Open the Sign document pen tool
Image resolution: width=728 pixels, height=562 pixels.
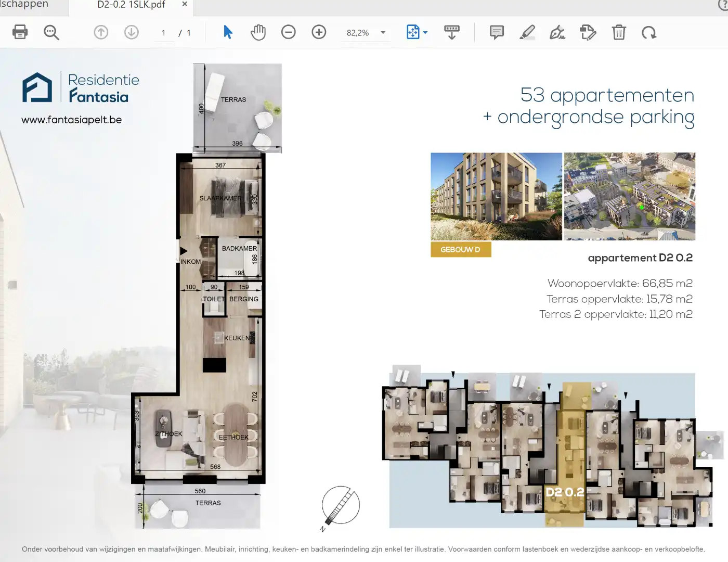click(x=557, y=32)
